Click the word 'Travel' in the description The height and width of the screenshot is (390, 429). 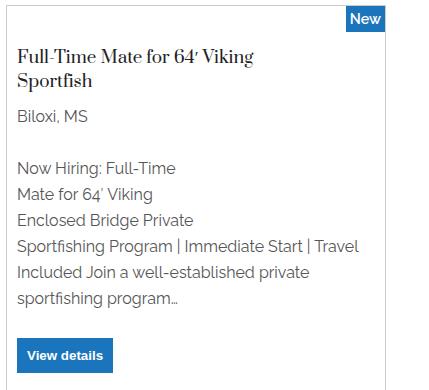coord(337,247)
